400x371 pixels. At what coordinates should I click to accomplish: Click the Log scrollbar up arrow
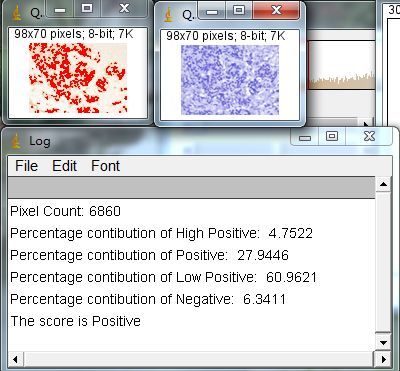pyautogui.click(x=383, y=184)
